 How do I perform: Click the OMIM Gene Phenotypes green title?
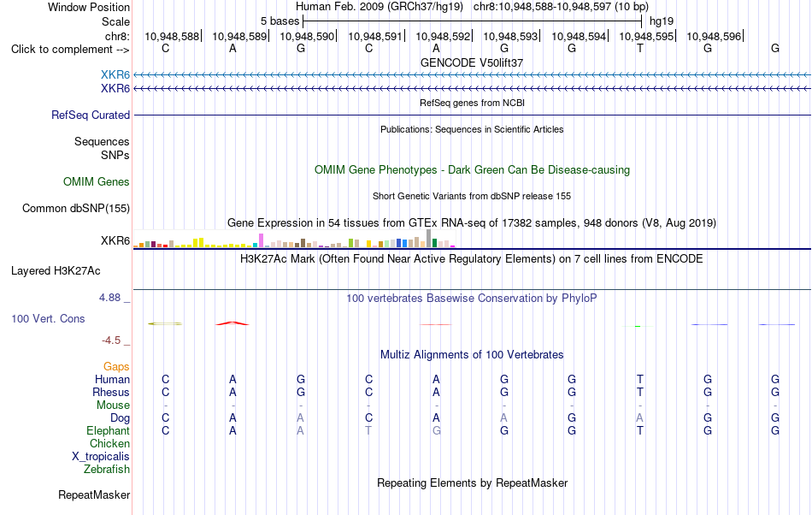[472, 170]
